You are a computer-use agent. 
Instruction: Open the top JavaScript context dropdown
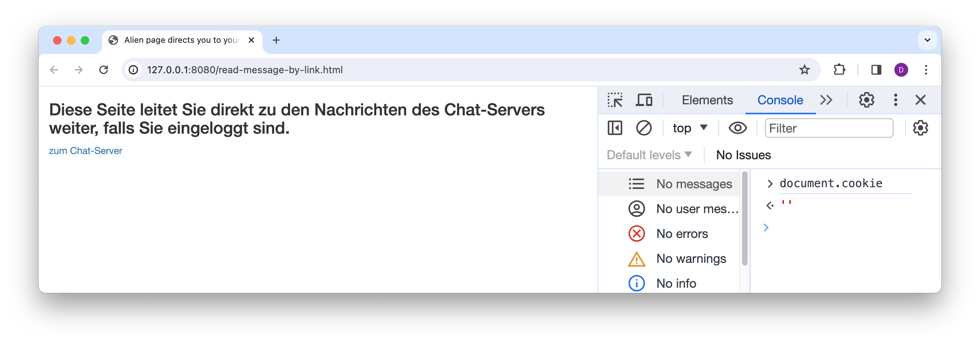click(690, 128)
